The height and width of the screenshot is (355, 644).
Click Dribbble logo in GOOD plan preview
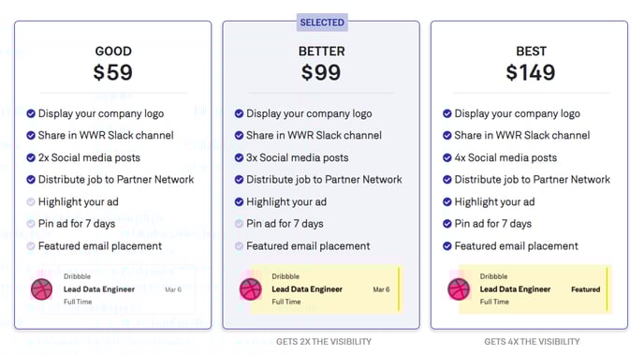41,289
